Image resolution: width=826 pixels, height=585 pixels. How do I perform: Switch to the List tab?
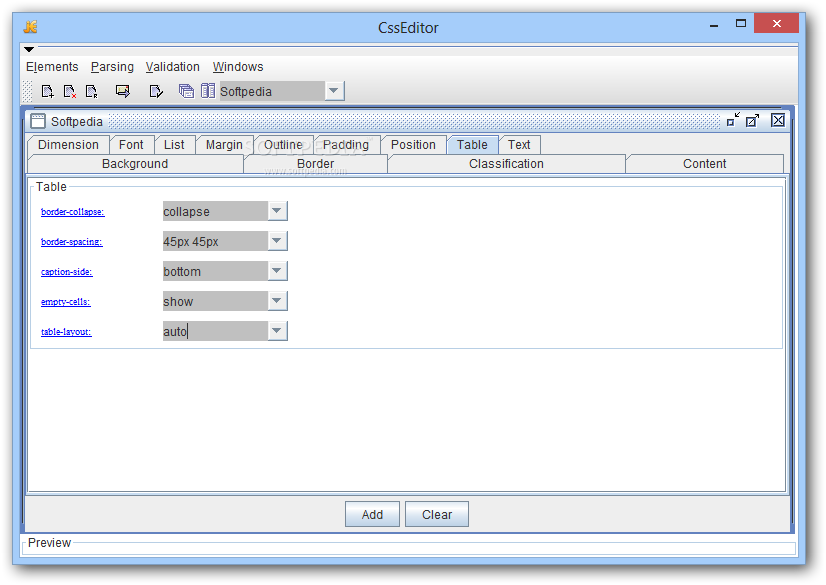(x=174, y=145)
